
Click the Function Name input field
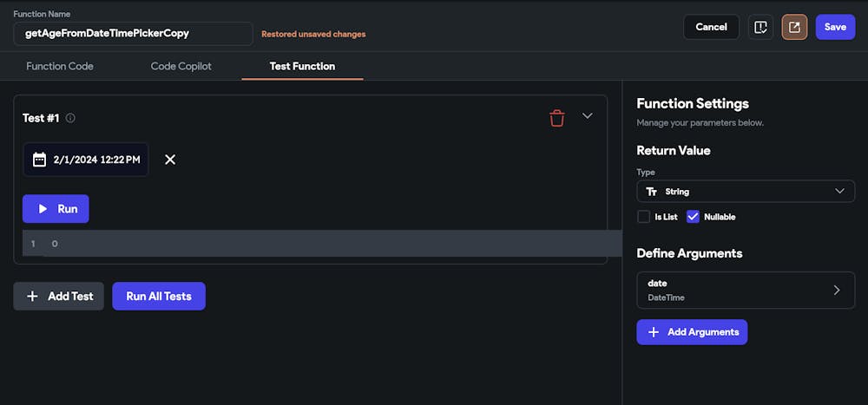click(x=134, y=34)
